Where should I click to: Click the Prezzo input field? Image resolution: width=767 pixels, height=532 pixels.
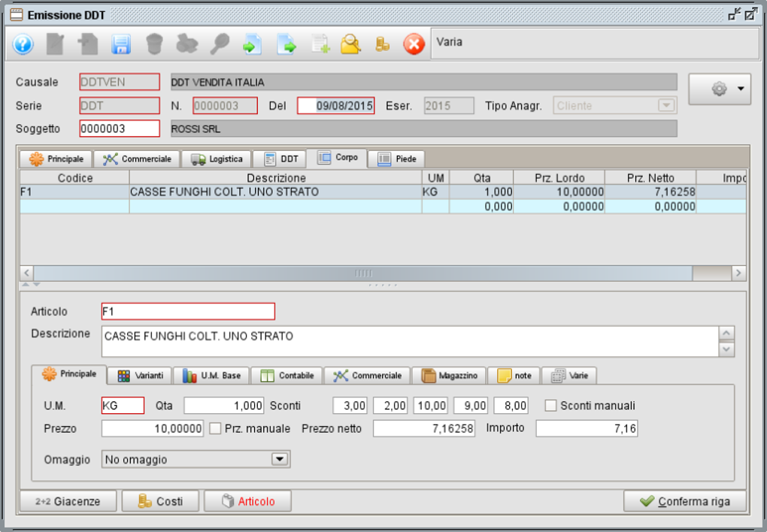[x=153, y=429]
